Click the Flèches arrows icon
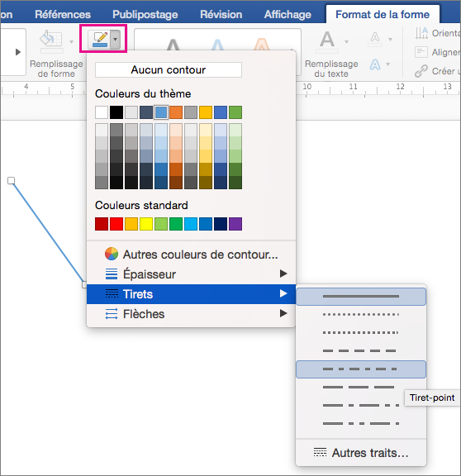 point(112,313)
